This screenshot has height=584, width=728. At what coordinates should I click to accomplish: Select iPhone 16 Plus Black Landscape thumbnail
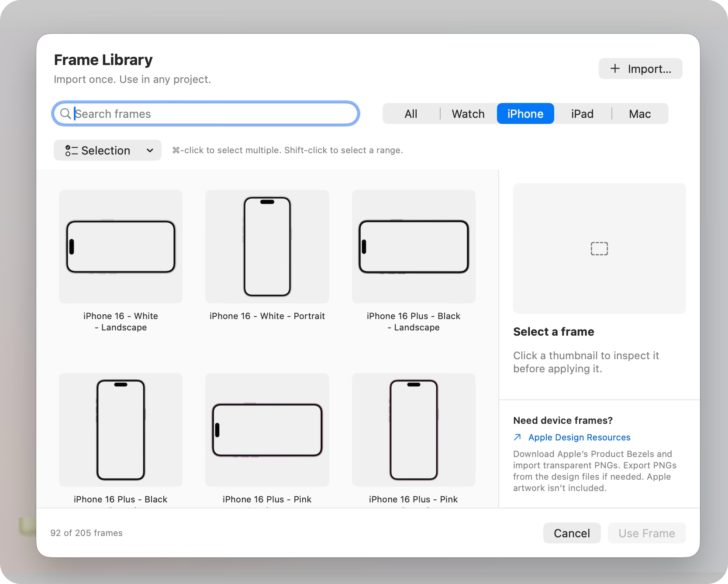click(414, 247)
